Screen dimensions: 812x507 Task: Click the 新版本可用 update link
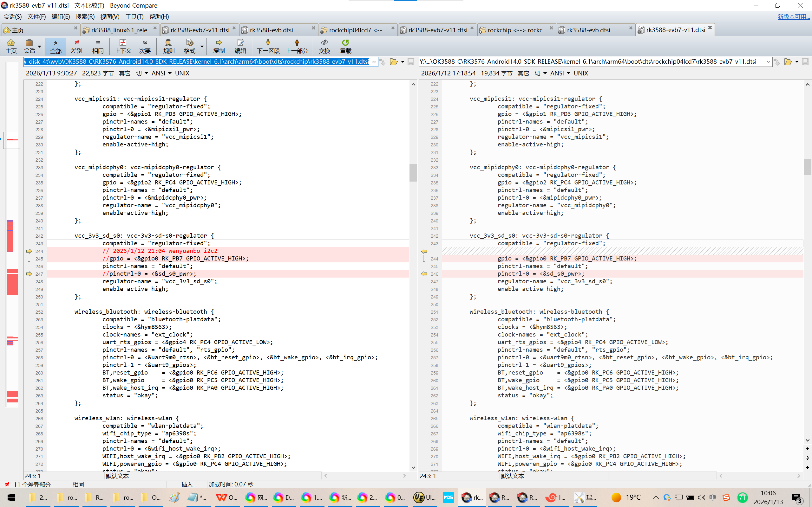coord(793,16)
